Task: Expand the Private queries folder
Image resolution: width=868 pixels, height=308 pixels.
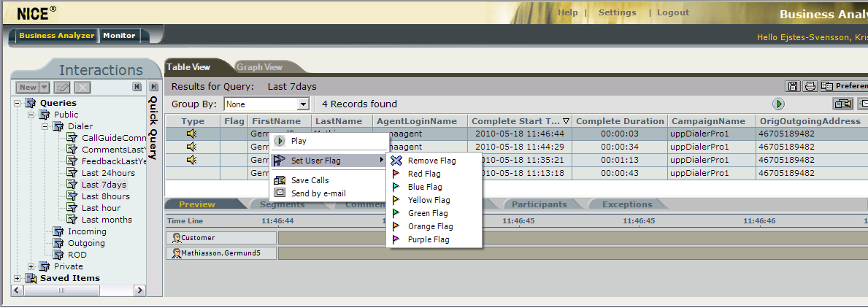Action: 31,266
